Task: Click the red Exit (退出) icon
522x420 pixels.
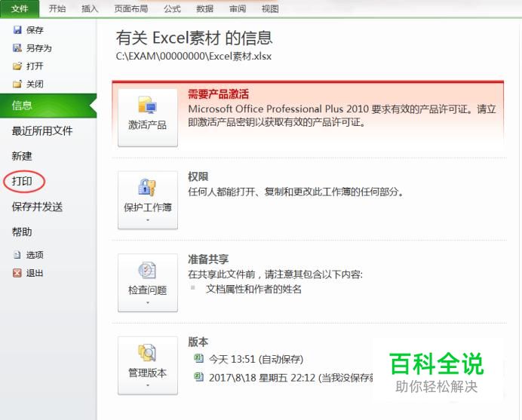Action: pos(17,273)
